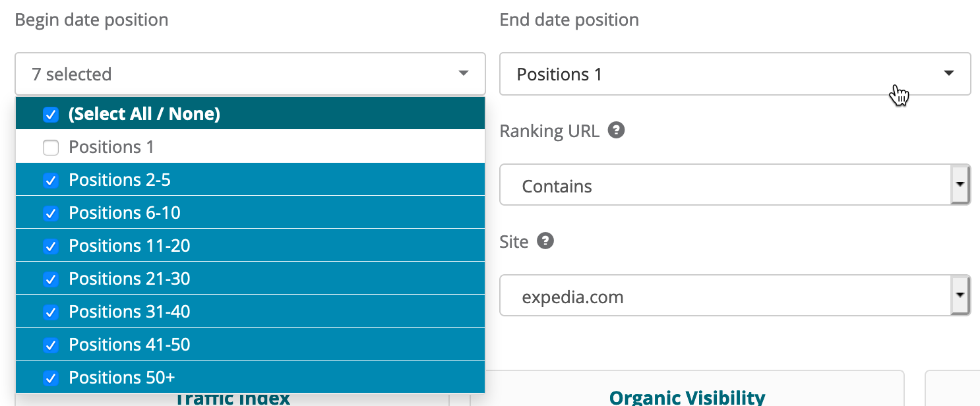This screenshot has width=980, height=406.
Task: Check the Positions 1 checkbox
Action: [x=51, y=147]
